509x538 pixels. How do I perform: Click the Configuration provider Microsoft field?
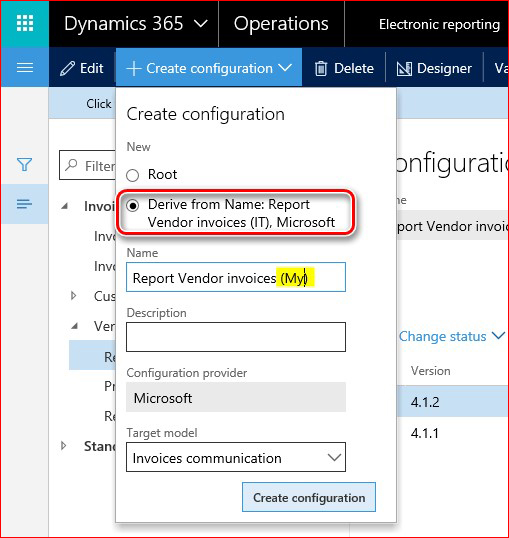(236, 397)
